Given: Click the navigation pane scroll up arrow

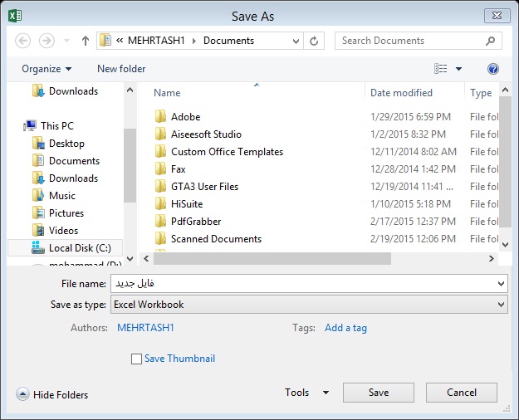Looking at the screenshot, I should pos(130,90).
